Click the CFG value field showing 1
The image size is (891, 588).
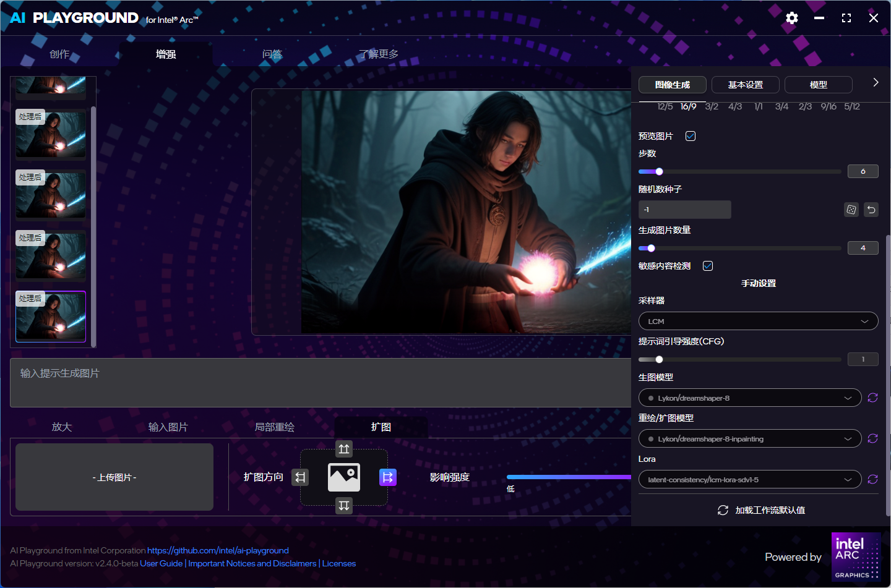pyautogui.click(x=863, y=359)
